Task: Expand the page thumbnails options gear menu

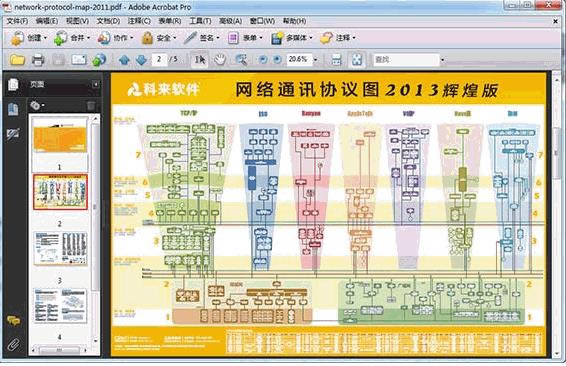Action: 37,105
